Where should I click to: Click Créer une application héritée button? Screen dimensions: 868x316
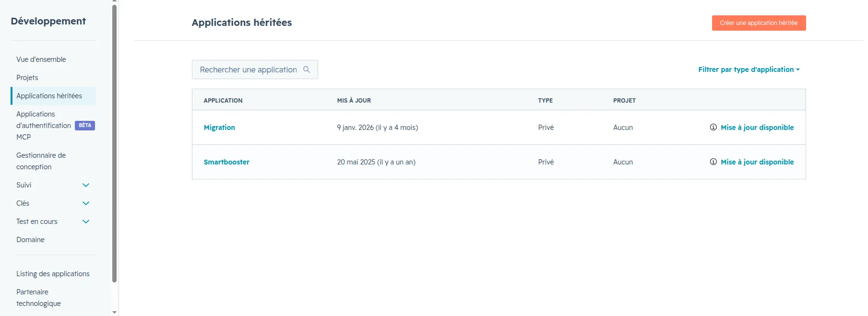pos(759,23)
